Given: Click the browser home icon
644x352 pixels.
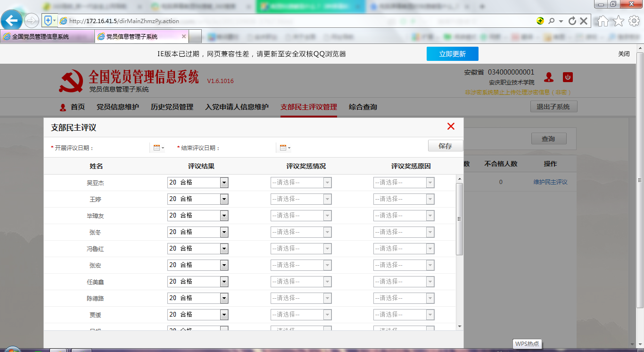Looking at the screenshot, I should 603,21.
